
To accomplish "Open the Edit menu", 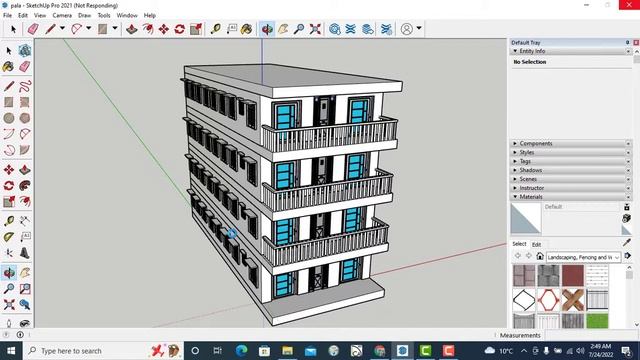I will click(x=23, y=15).
